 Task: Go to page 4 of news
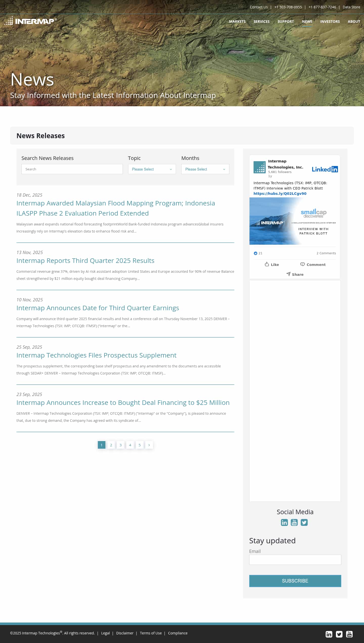click(130, 445)
